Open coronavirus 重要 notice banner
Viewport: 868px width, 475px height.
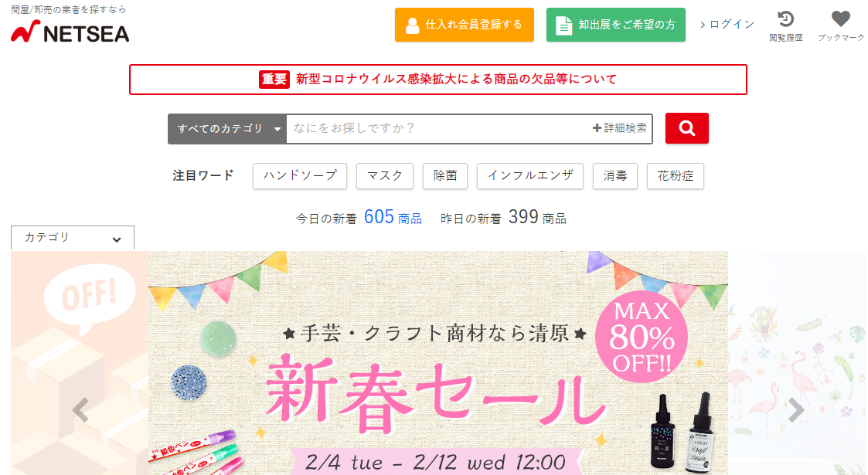tap(438, 80)
